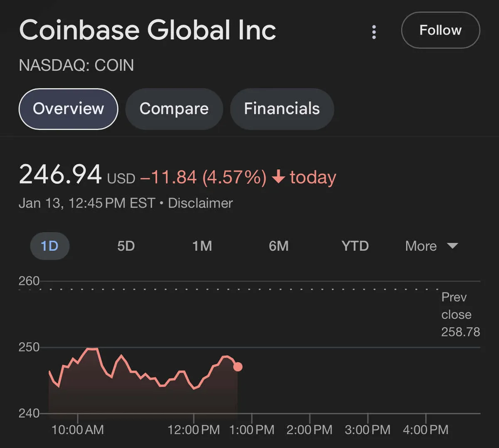Viewport: 499px width, 448px height.
Task: Show the 1M price chart
Action: click(x=202, y=246)
